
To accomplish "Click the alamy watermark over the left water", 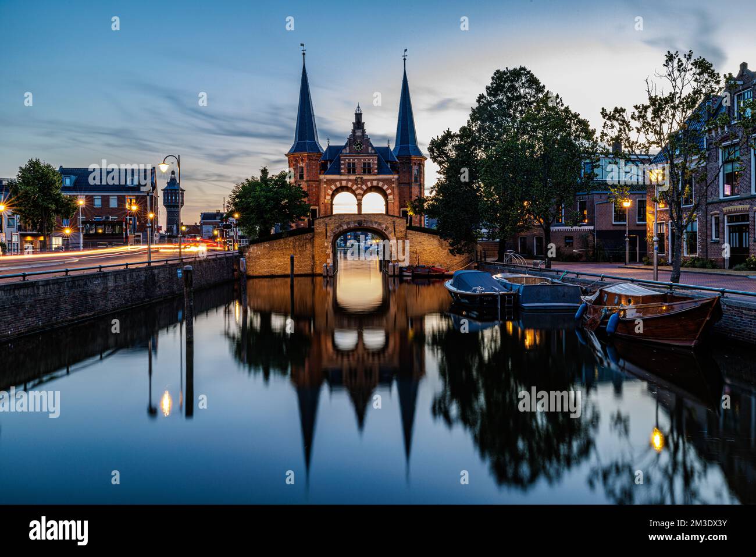I will pos(30,402).
